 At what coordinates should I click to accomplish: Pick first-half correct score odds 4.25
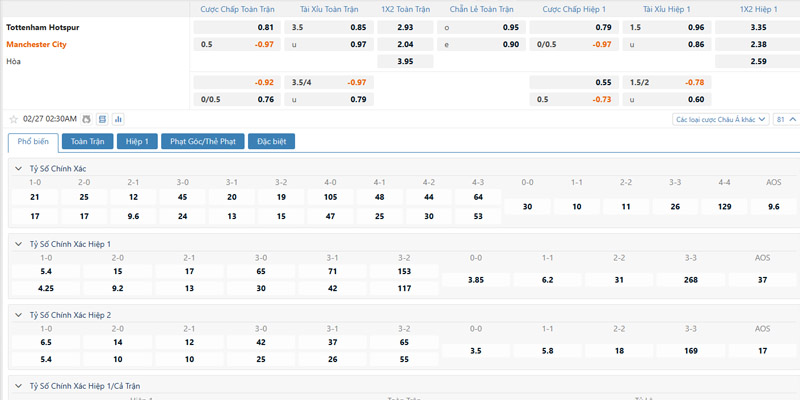point(46,288)
